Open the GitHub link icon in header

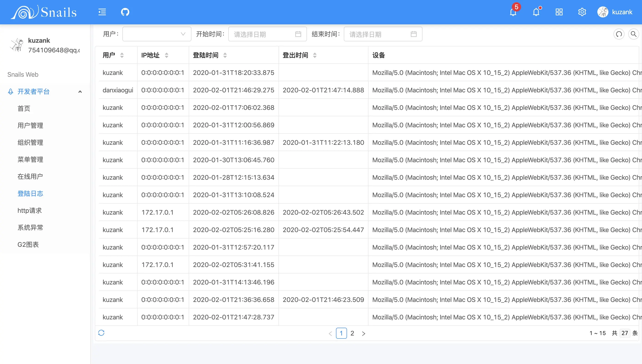point(125,12)
